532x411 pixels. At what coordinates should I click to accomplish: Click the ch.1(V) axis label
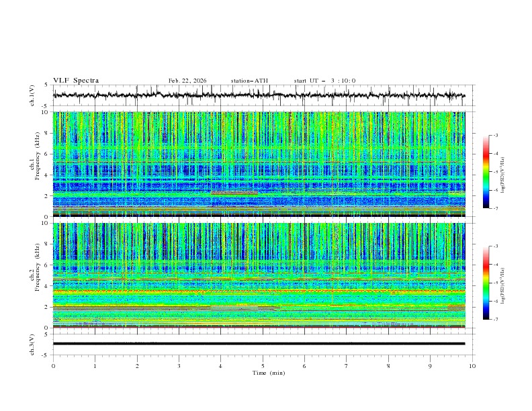point(33,95)
